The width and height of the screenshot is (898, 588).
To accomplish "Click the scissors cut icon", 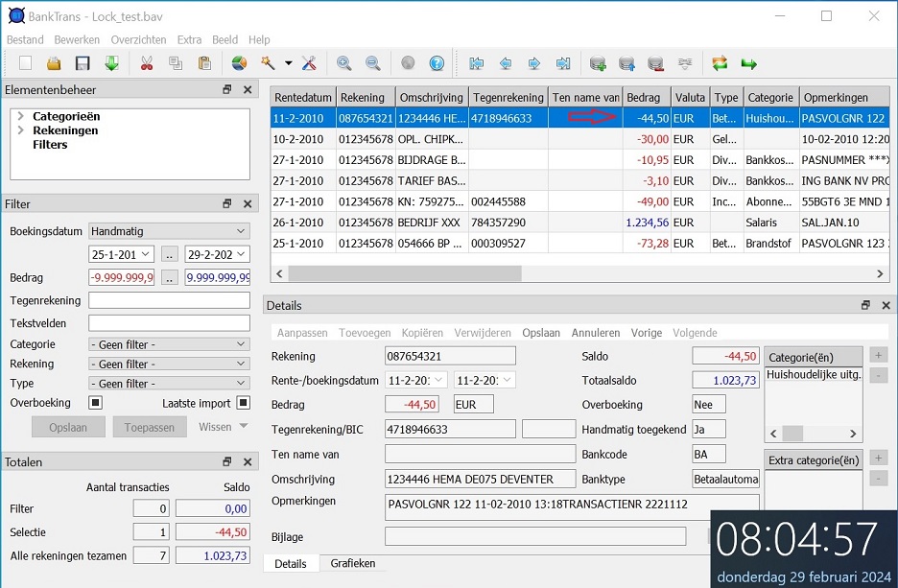I will (x=147, y=64).
